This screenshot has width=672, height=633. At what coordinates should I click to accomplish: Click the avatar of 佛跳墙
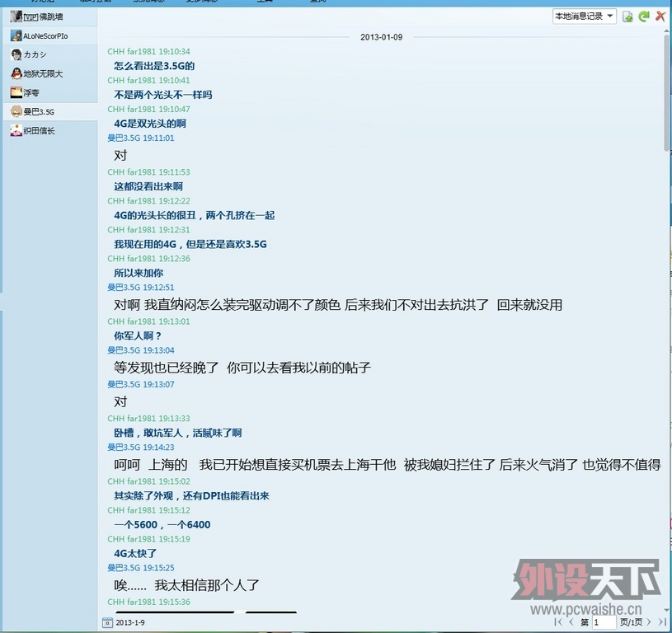[x=16, y=16]
